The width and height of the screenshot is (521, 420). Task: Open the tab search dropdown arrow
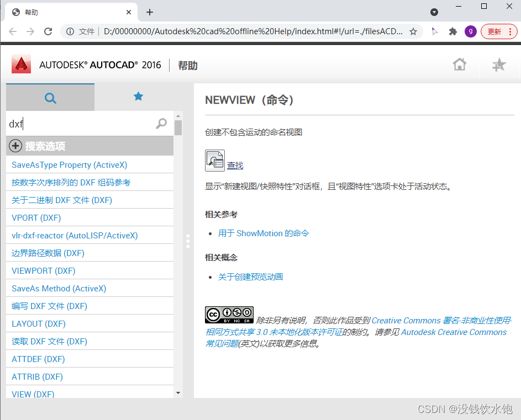(x=434, y=12)
